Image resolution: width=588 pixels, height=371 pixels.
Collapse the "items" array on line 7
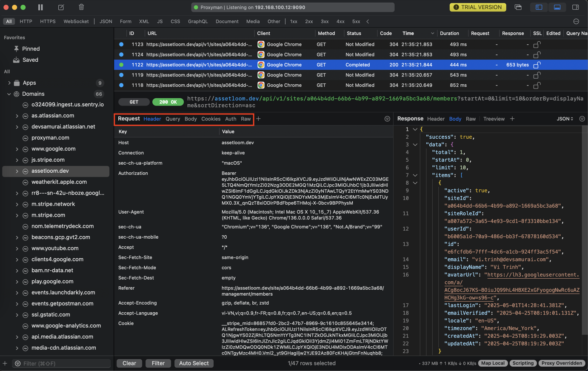pos(415,175)
